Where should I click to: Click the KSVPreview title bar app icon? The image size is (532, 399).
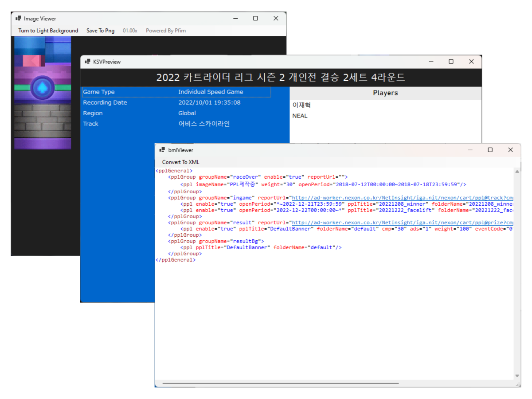[87, 62]
